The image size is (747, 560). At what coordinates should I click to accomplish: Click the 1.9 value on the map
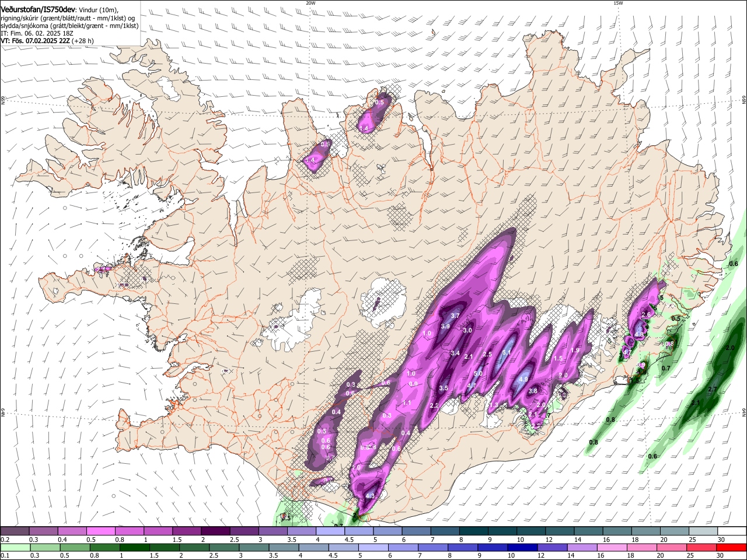tap(575, 350)
